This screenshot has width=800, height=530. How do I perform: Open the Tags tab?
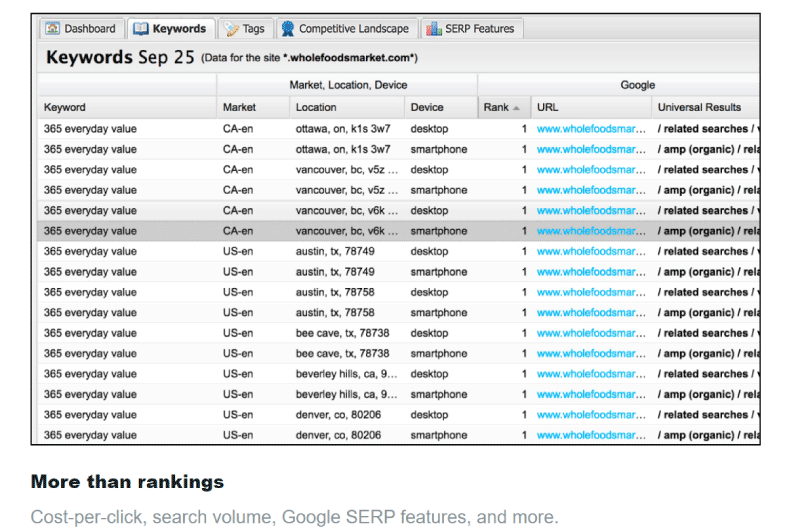(x=245, y=29)
